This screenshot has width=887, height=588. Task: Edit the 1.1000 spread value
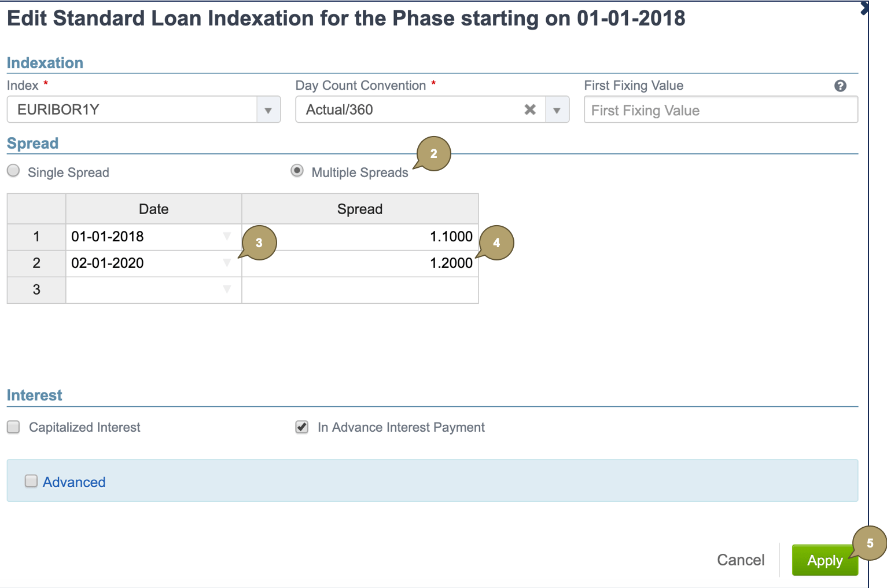[x=405, y=236]
